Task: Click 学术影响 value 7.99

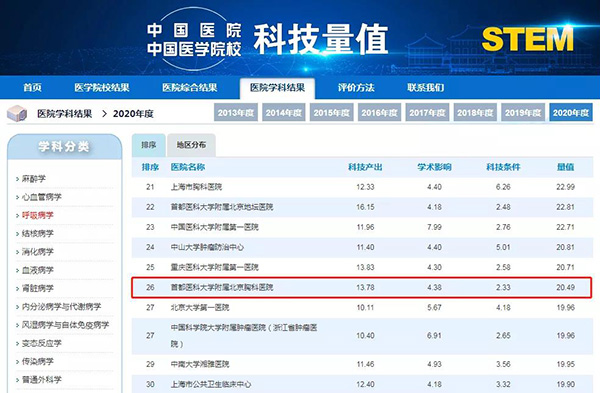Action: pyautogui.click(x=434, y=227)
